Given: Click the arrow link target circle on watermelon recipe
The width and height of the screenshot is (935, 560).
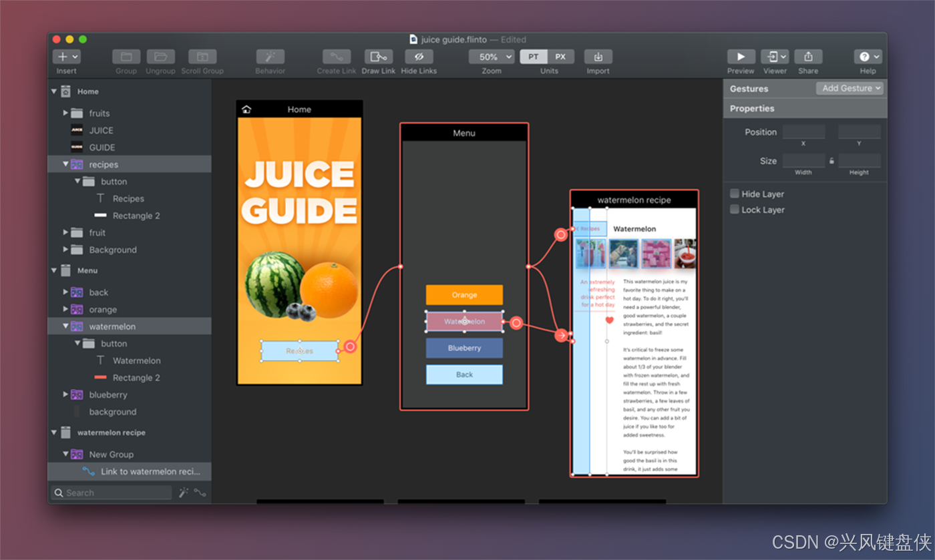Looking at the screenshot, I should point(561,335).
